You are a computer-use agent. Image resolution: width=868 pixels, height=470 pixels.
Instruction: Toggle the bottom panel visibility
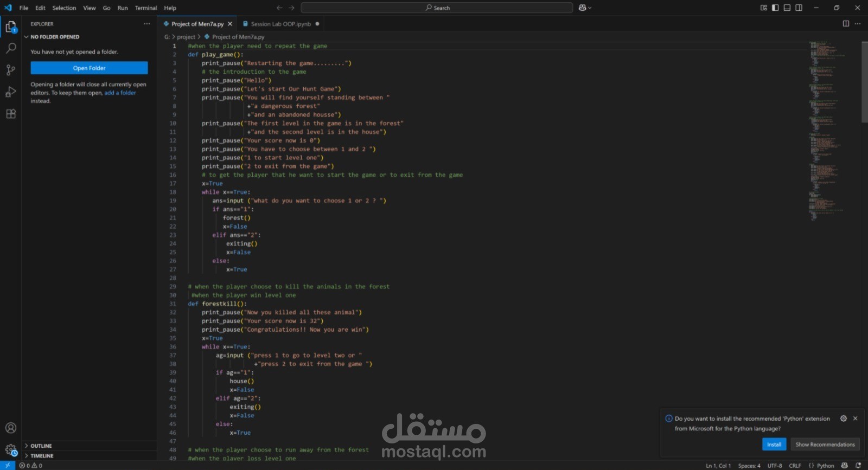[x=787, y=8]
